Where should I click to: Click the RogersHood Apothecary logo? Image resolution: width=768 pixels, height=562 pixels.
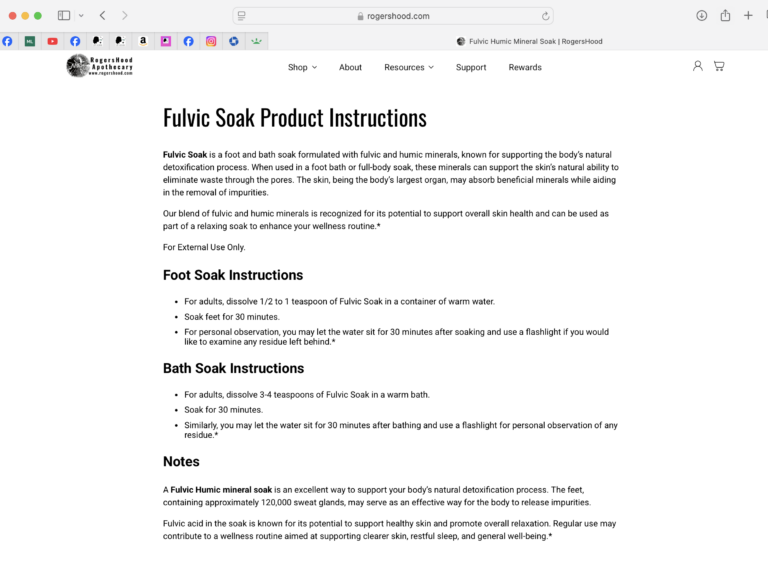pyautogui.click(x=100, y=66)
